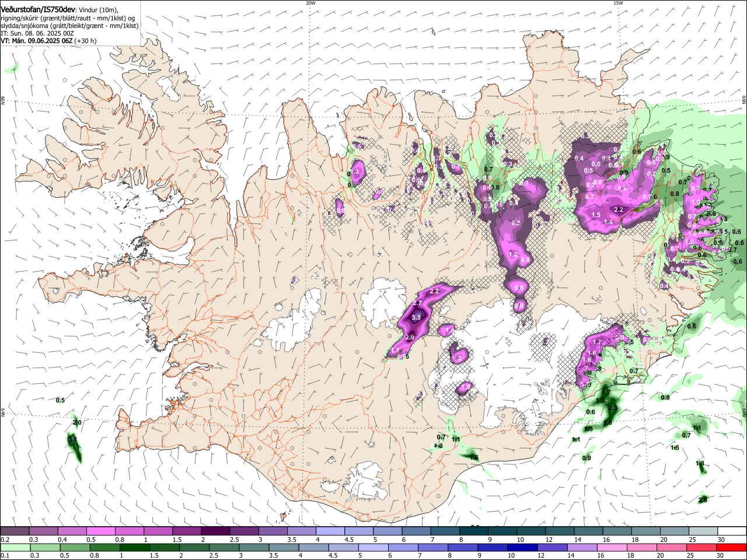Select rain scale swatch 25–30
747x560 pixels.
[x=700, y=548]
